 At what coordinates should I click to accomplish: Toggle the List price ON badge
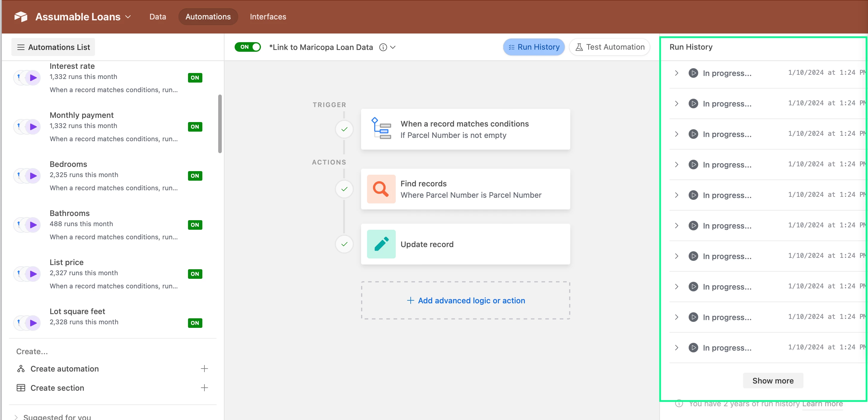pos(195,274)
